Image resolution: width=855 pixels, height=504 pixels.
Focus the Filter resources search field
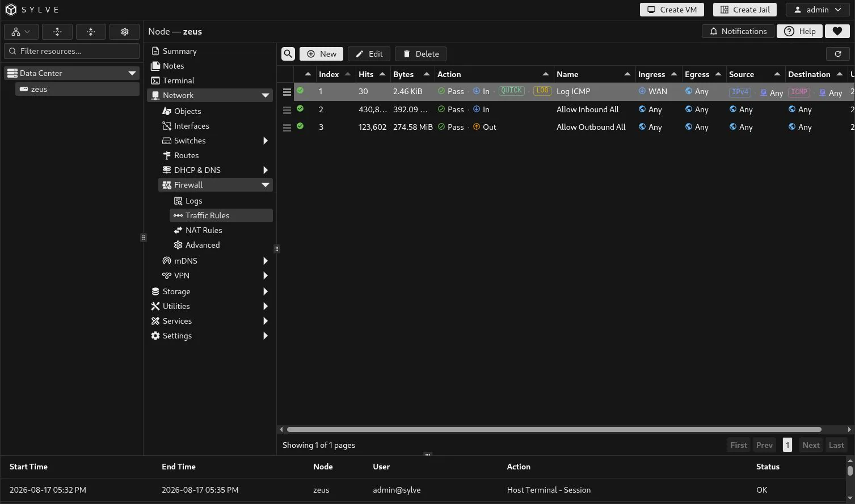tap(72, 51)
